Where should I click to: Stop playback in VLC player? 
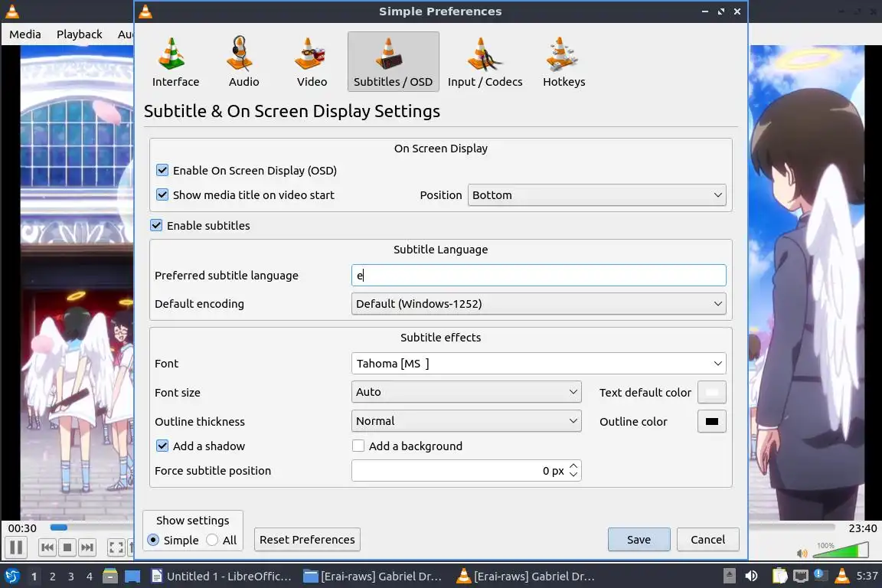(x=67, y=547)
